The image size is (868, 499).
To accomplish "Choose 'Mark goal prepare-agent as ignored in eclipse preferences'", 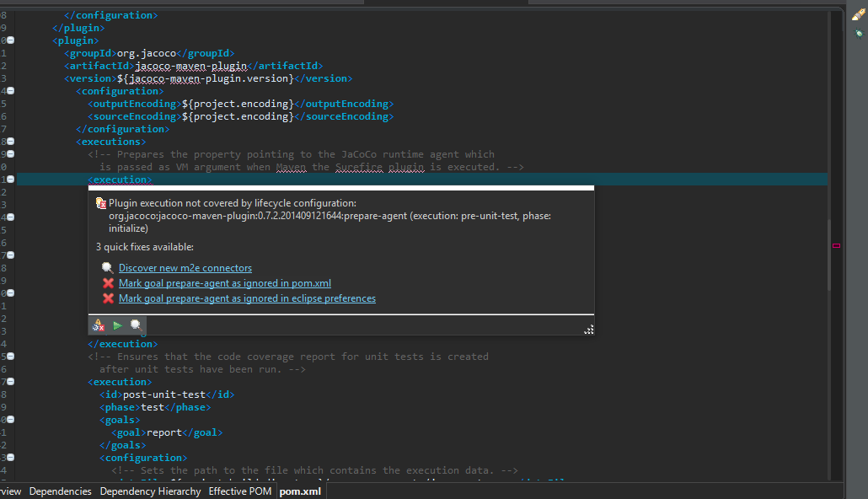I will click(247, 298).
